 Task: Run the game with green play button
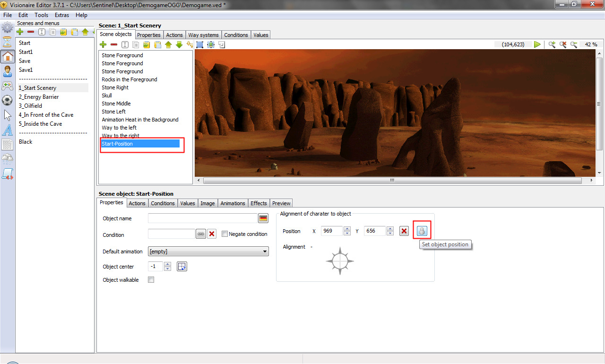click(x=537, y=44)
